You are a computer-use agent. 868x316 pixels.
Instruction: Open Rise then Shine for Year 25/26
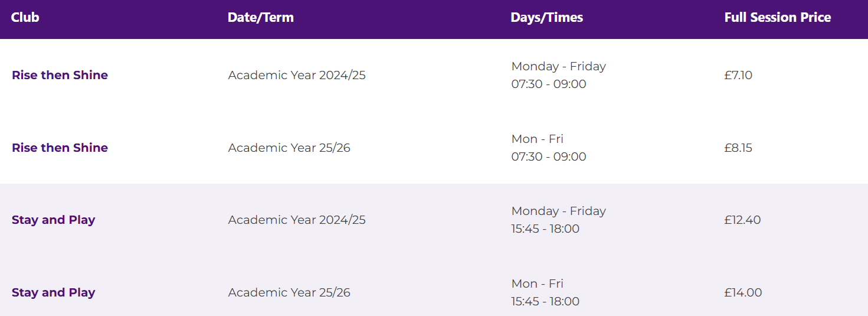[x=60, y=148]
